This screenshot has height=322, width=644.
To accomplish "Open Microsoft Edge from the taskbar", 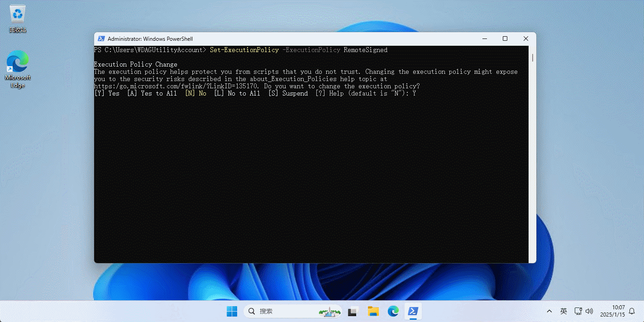I will 393,311.
